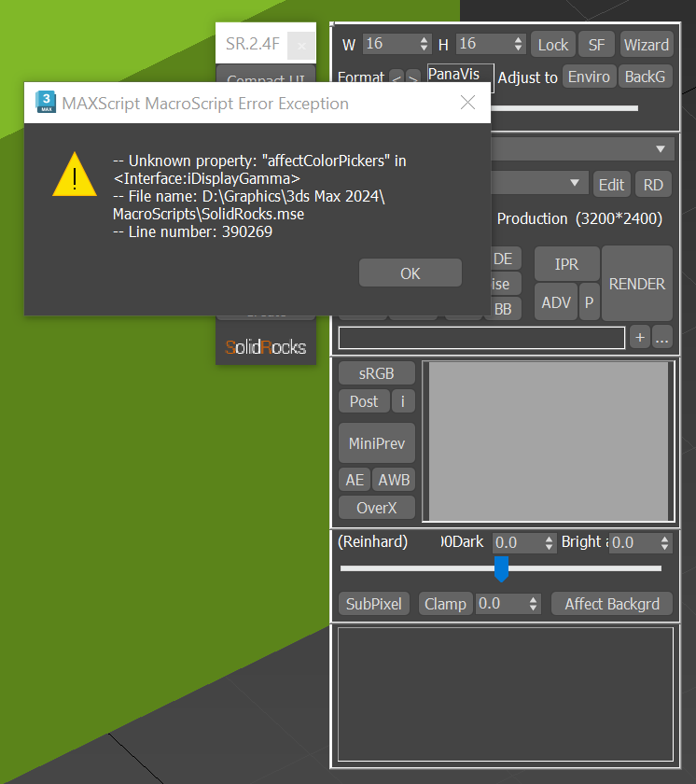The height and width of the screenshot is (784, 696).
Task: Toggle AE auto exposure
Action: tap(355, 480)
